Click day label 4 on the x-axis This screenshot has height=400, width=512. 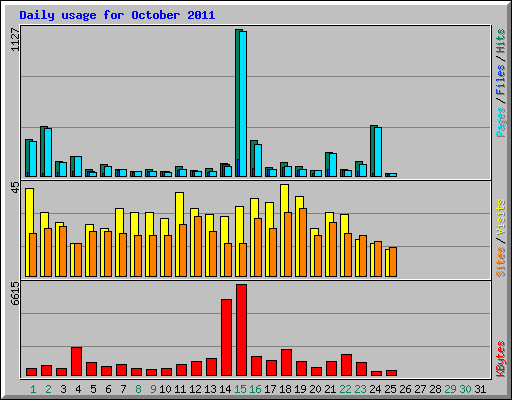[78, 389]
